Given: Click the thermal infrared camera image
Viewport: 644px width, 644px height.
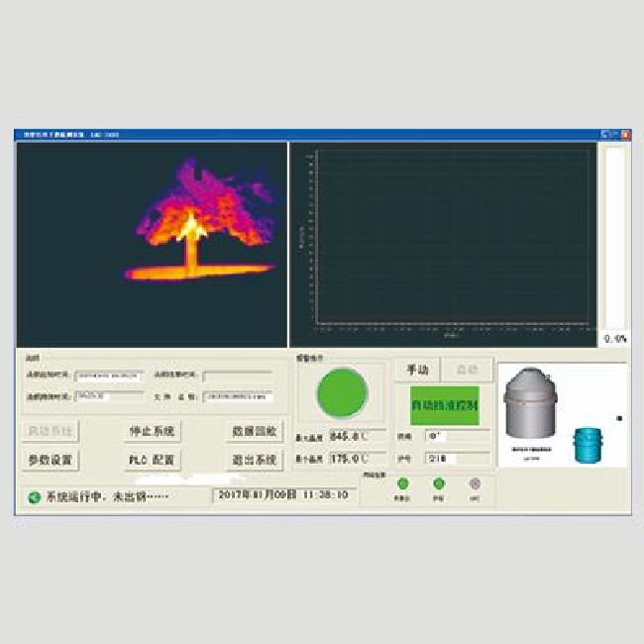Looking at the screenshot, I should (152, 244).
